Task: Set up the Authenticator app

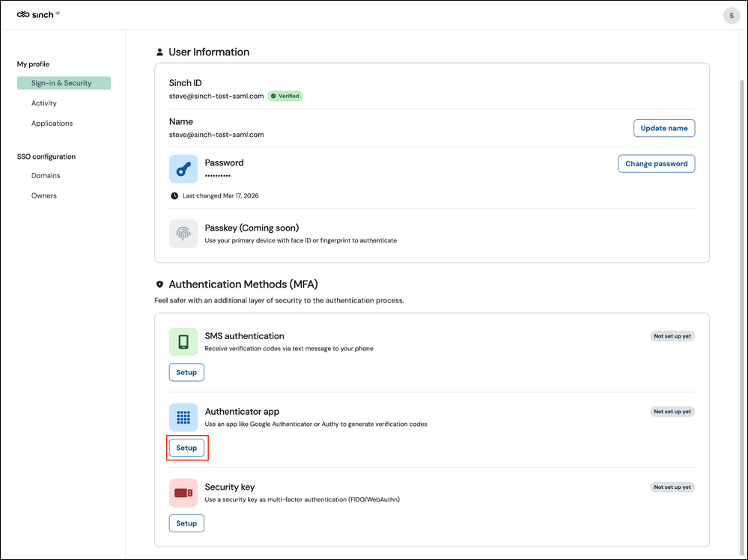Action: pos(186,448)
